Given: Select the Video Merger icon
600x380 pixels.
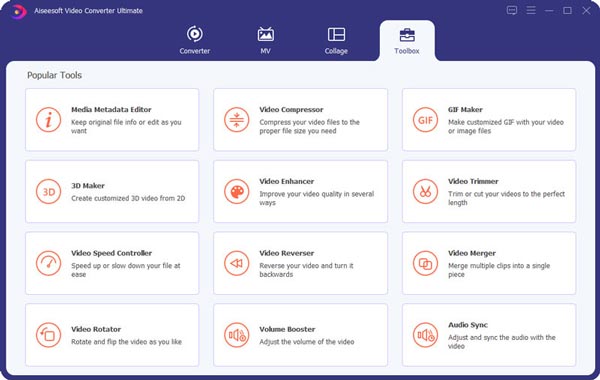Looking at the screenshot, I should (x=425, y=263).
